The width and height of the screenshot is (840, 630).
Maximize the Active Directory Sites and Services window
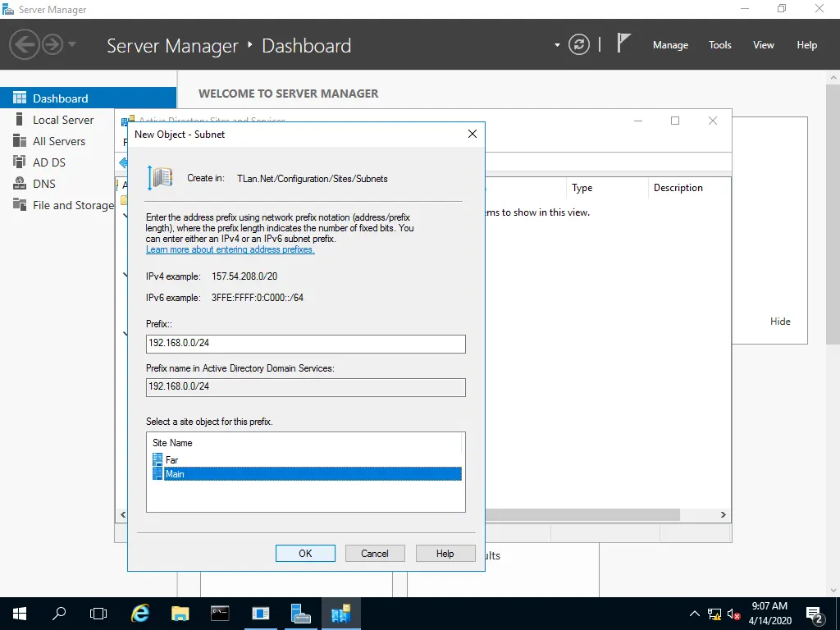675,121
